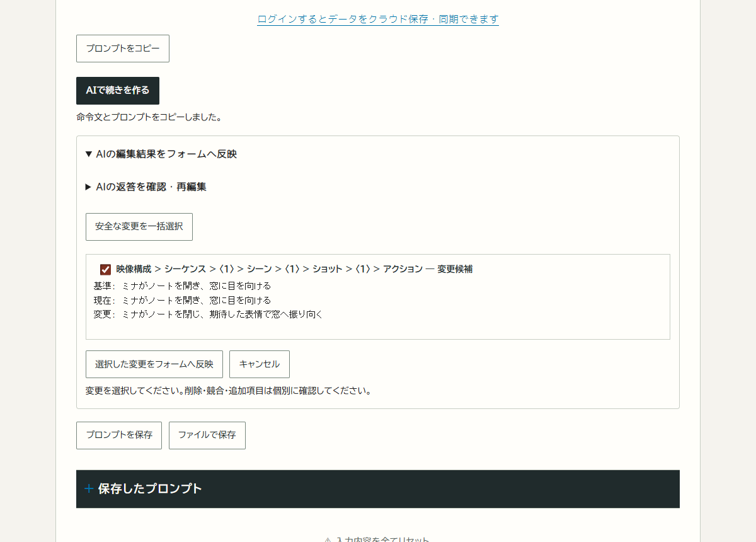Click the ファイルで保存 button

pos(207,435)
